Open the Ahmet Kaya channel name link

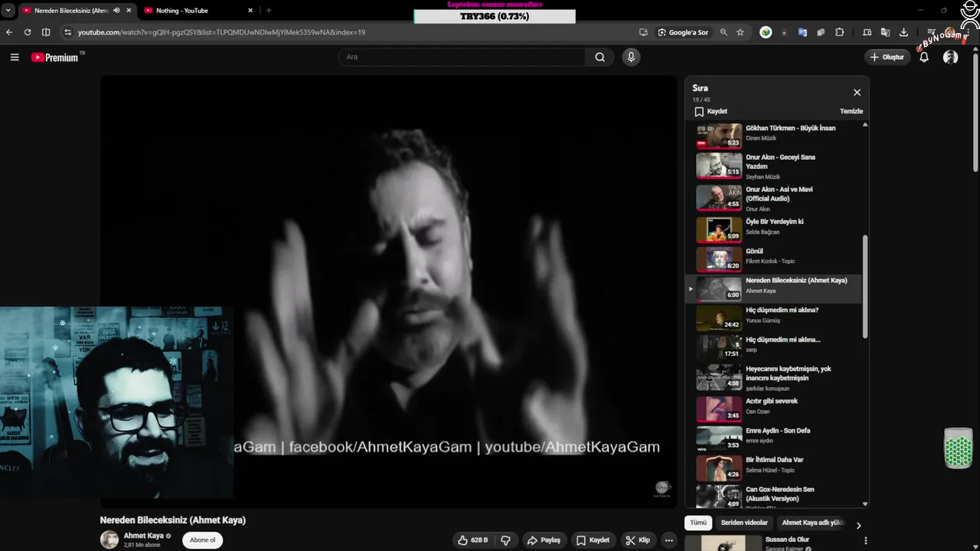(144, 536)
